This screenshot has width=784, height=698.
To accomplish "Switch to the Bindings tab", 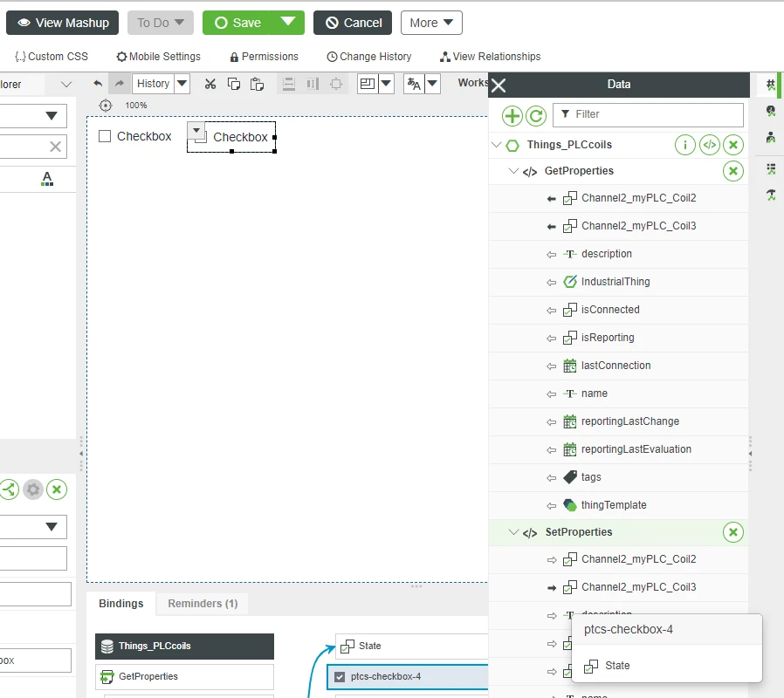I will point(121,604).
